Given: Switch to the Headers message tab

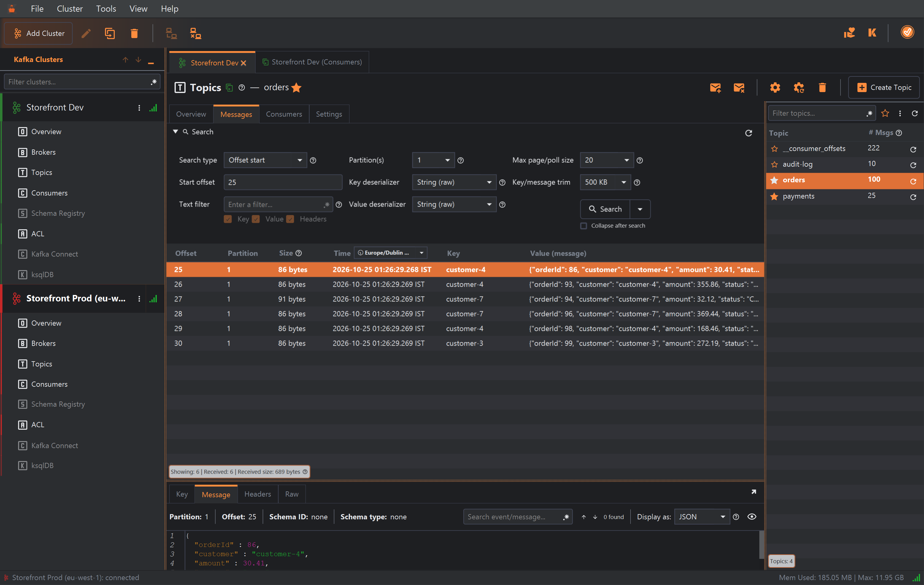Looking at the screenshot, I should 257,494.
